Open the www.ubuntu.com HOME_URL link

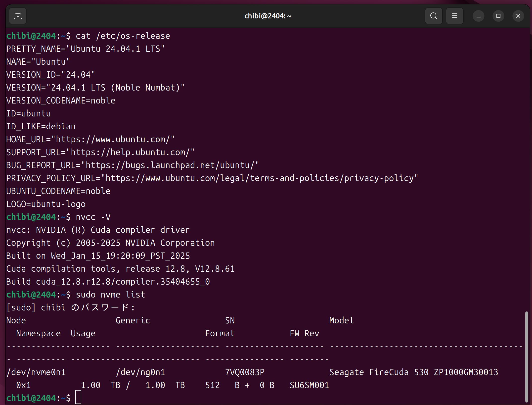coord(113,140)
